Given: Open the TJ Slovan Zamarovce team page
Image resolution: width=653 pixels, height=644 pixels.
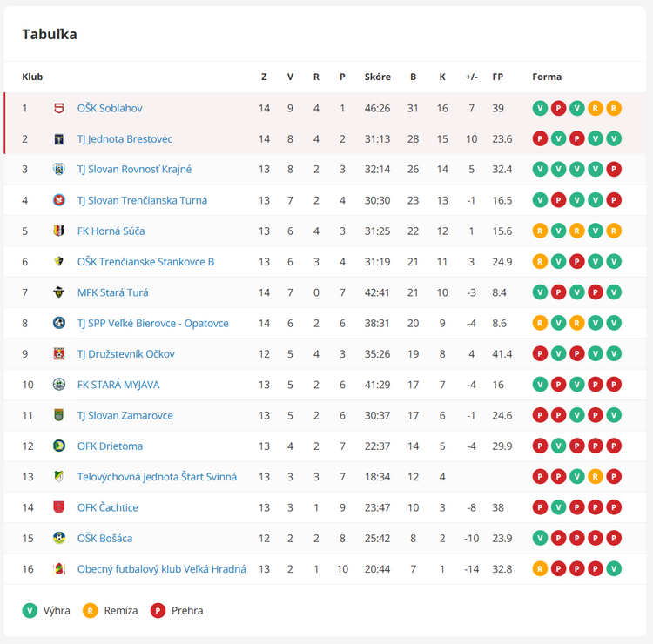Looking at the screenshot, I should coord(125,415).
